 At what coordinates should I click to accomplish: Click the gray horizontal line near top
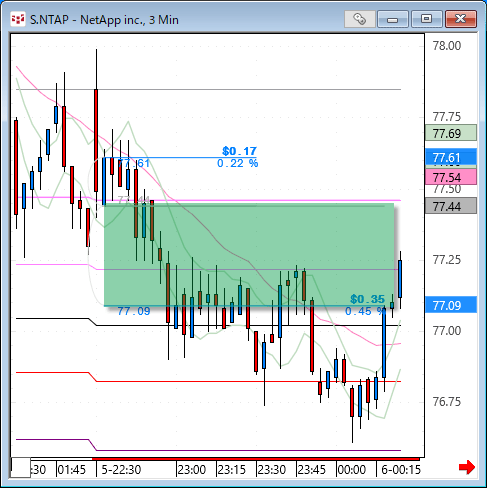pos(208,90)
